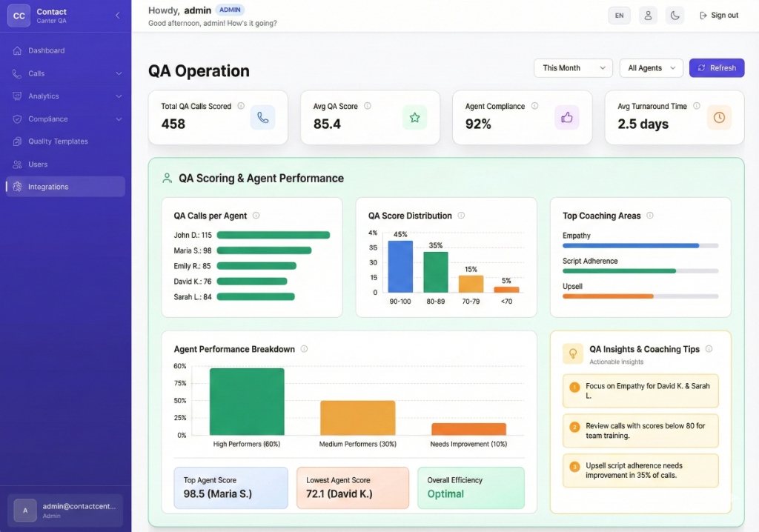Open Analytics via its monitor icon
This screenshot has height=532, width=759.
tap(16, 96)
